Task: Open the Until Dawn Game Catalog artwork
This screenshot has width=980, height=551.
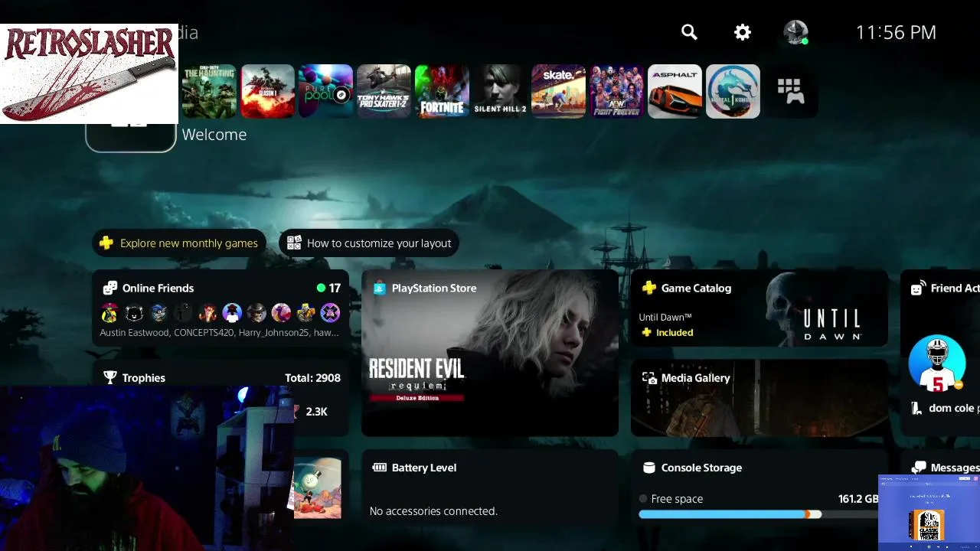Action: [827, 310]
